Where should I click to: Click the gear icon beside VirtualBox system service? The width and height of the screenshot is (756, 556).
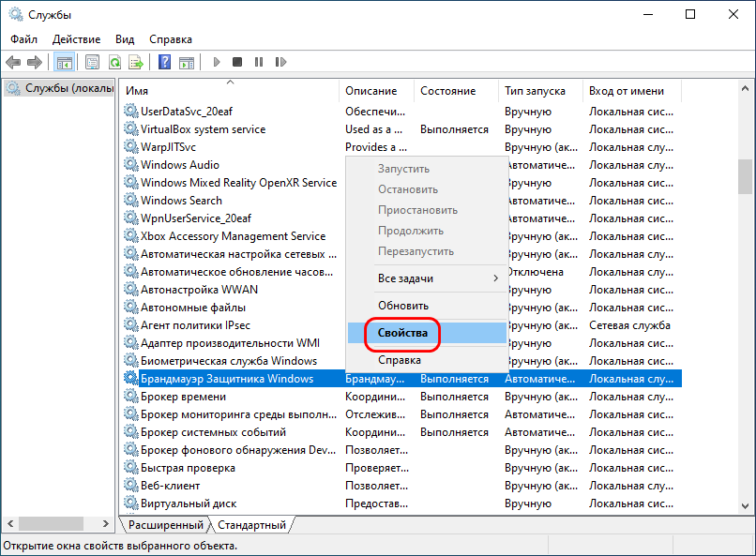pos(130,128)
